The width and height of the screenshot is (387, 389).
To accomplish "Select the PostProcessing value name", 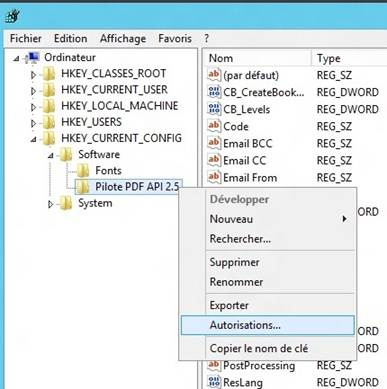I will (x=259, y=366).
